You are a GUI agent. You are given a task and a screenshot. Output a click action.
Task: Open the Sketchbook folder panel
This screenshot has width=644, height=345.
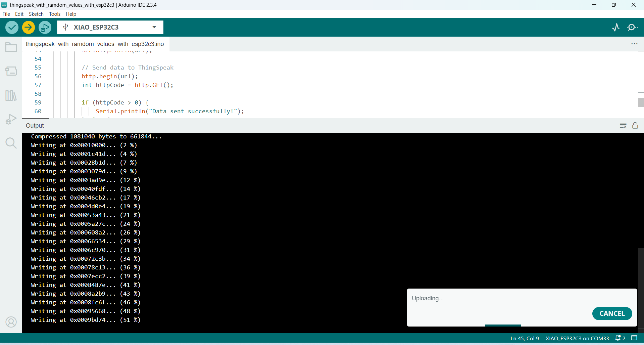point(11,47)
